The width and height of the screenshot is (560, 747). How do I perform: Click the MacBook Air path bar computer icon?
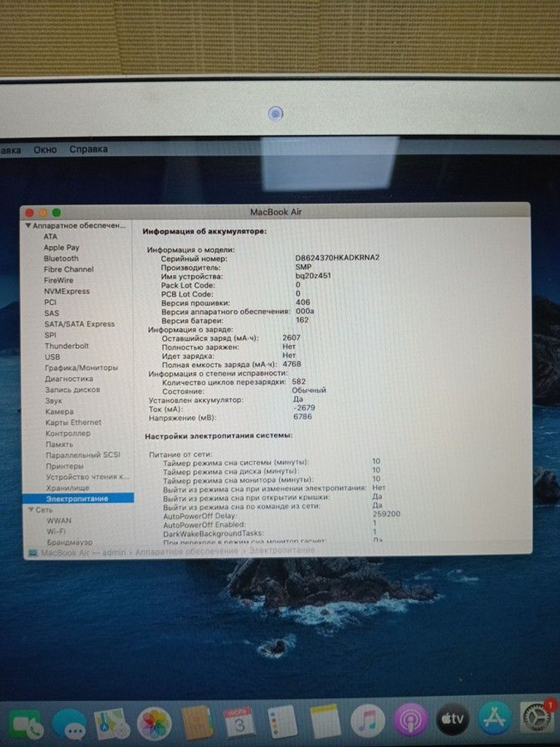pos(33,553)
